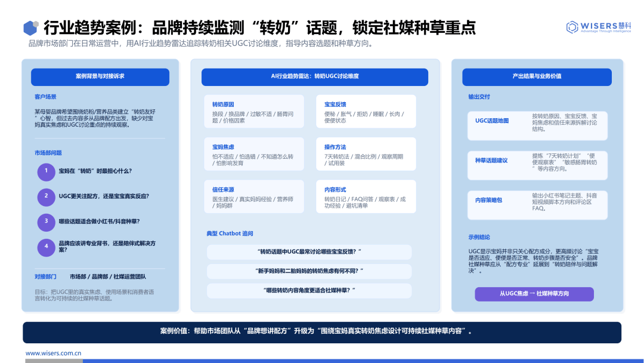Click the AI行业趋势雷达 header bar
644x363 pixels.
tap(315, 77)
